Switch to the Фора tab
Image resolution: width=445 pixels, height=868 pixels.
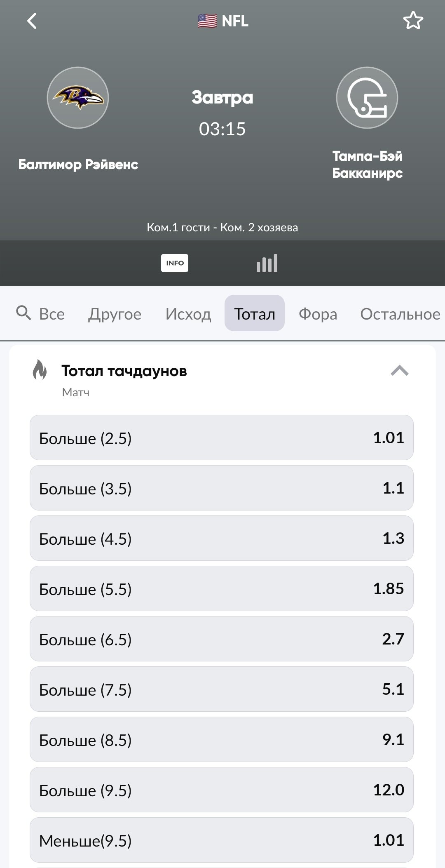coord(318,314)
